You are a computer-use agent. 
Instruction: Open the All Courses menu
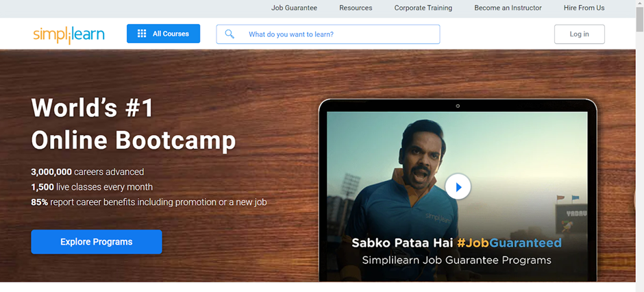(x=164, y=34)
